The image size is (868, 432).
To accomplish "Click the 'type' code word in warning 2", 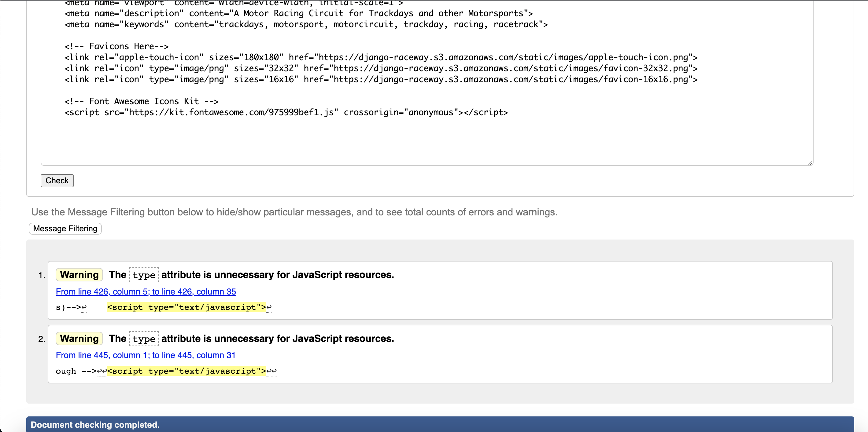I will (144, 339).
